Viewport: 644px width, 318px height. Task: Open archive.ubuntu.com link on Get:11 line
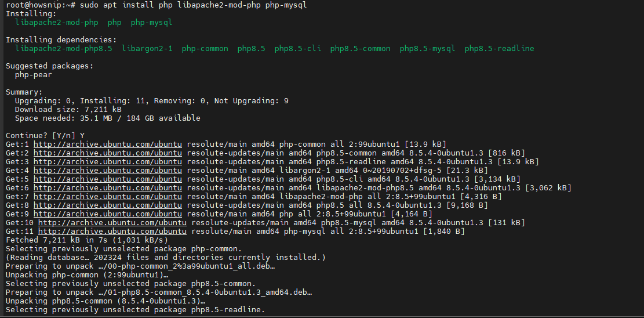pyautogui.click(x=112, y=232)
